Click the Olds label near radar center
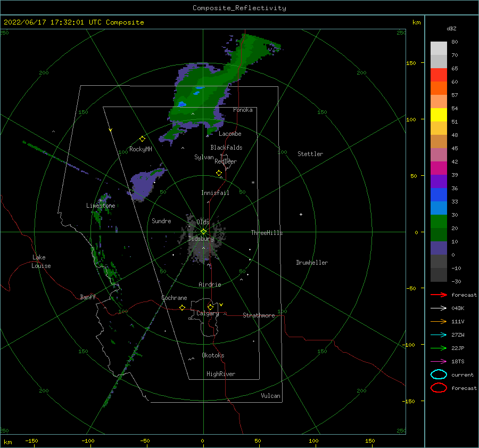This screenshot has width=479, height=448. click(x=203, y=222)
